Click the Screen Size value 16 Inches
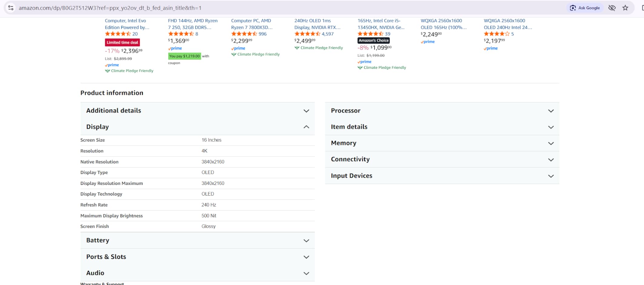This screenshot has height=285, width=644. coord(211,140)
